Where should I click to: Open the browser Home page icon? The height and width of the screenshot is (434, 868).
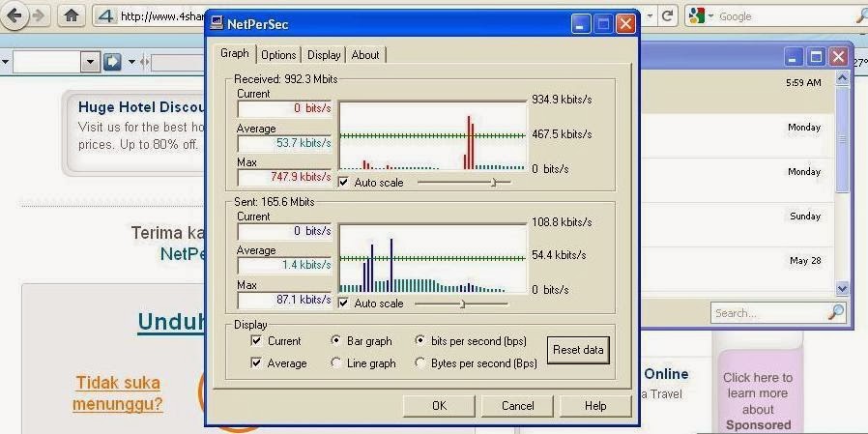click(x=72, y=15)
